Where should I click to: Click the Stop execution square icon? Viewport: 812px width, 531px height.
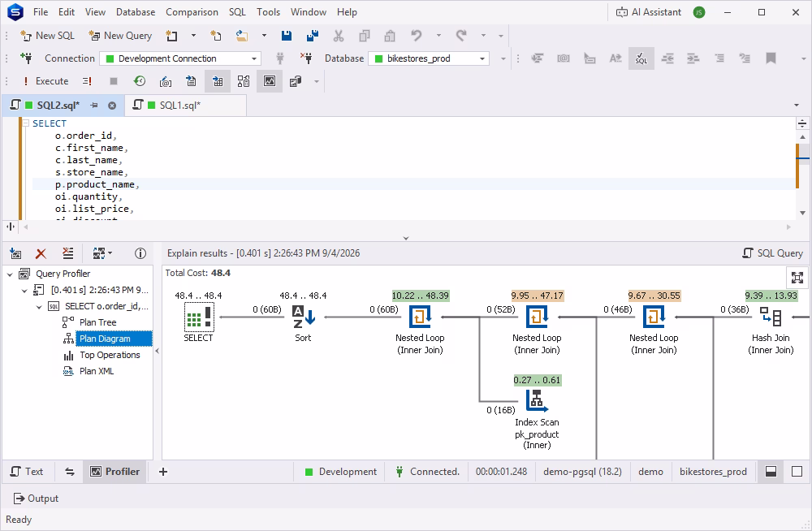click(x=114, y=81)
